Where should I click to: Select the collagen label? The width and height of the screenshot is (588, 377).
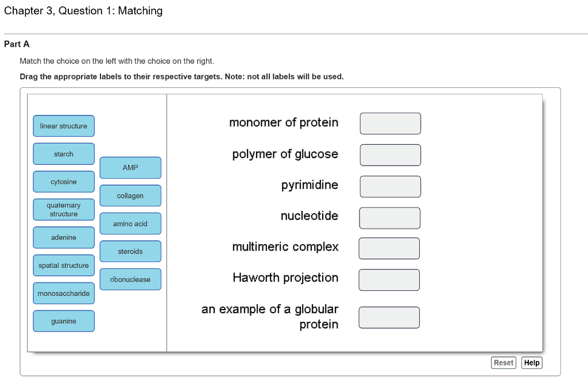(x=130, y=195)
